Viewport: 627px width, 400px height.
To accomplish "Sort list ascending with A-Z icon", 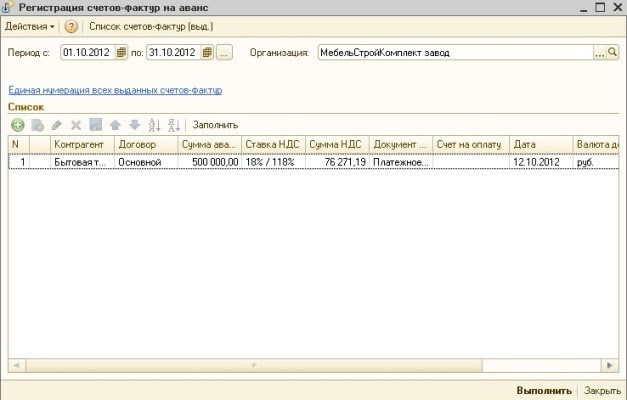I will 154,125.
